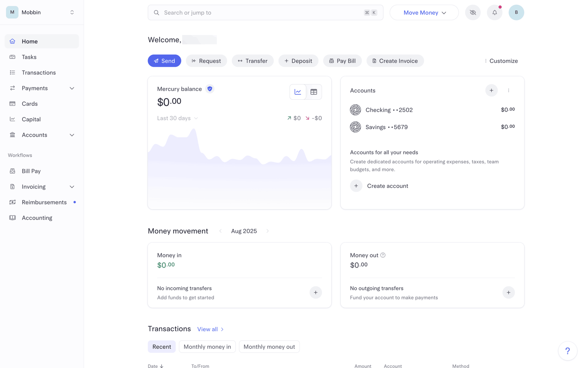The image size is (588, 368).
Task: Click the Money in $0.00 amount
Action: [166, 265]
